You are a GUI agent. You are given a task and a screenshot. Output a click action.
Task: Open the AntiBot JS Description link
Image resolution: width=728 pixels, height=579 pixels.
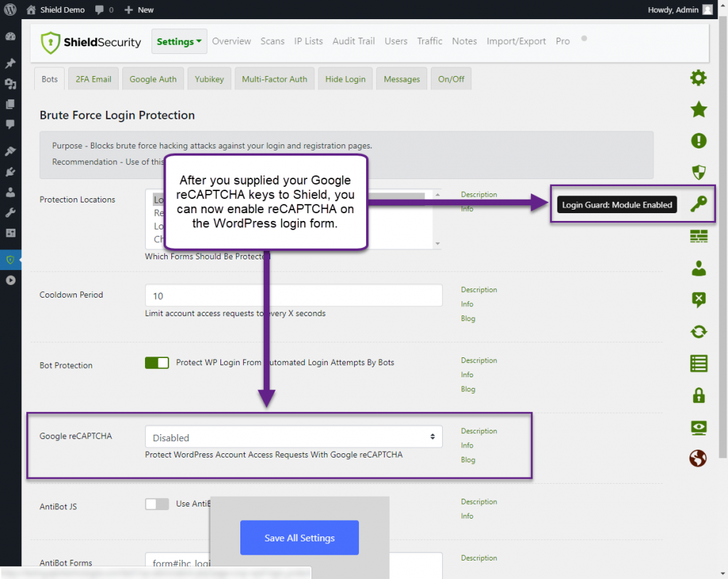click(478, 502)
